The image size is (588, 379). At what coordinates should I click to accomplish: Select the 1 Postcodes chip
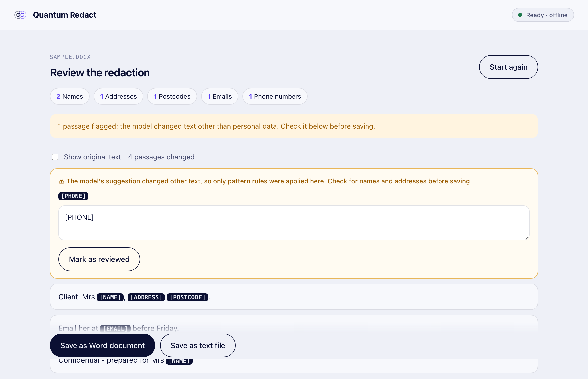pyautogui.click(x=172, y=96)
